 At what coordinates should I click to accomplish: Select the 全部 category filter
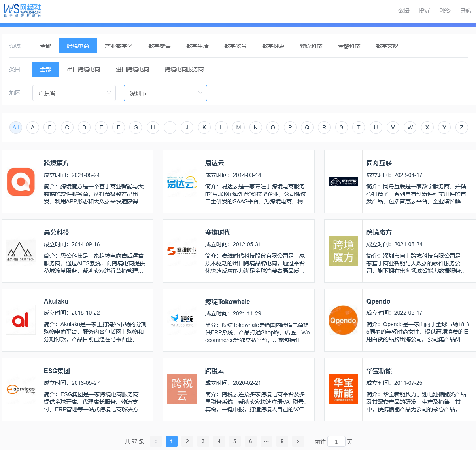pos(46,69)
